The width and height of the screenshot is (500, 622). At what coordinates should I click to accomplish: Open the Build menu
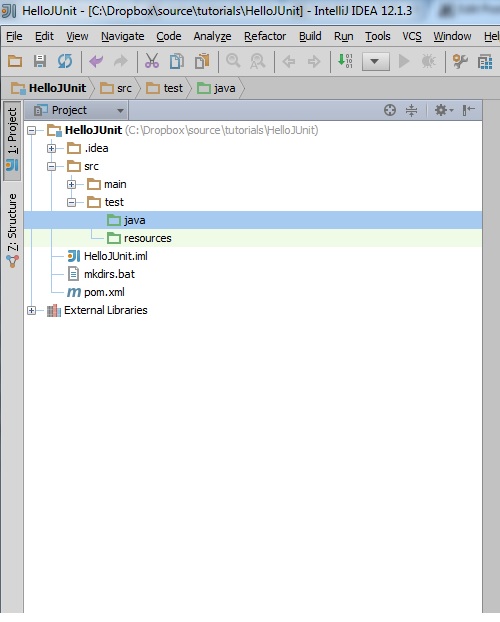point(310,36)
